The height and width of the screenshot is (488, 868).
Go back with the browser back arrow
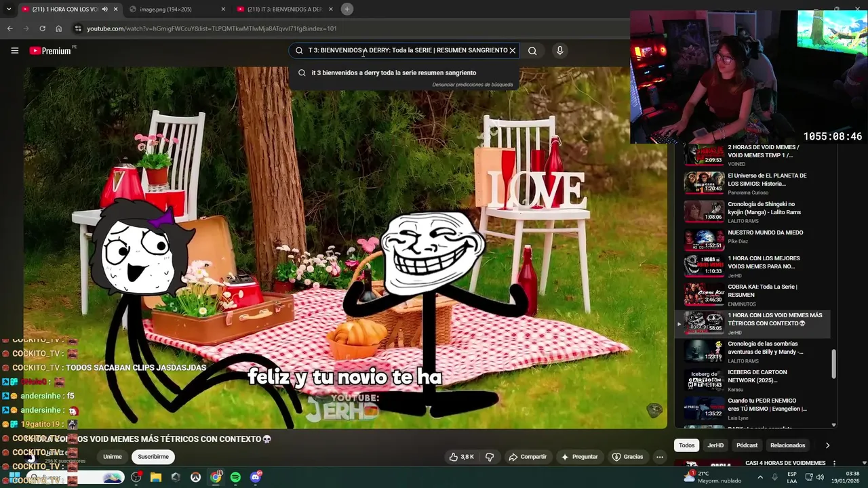tap(9, 28)
